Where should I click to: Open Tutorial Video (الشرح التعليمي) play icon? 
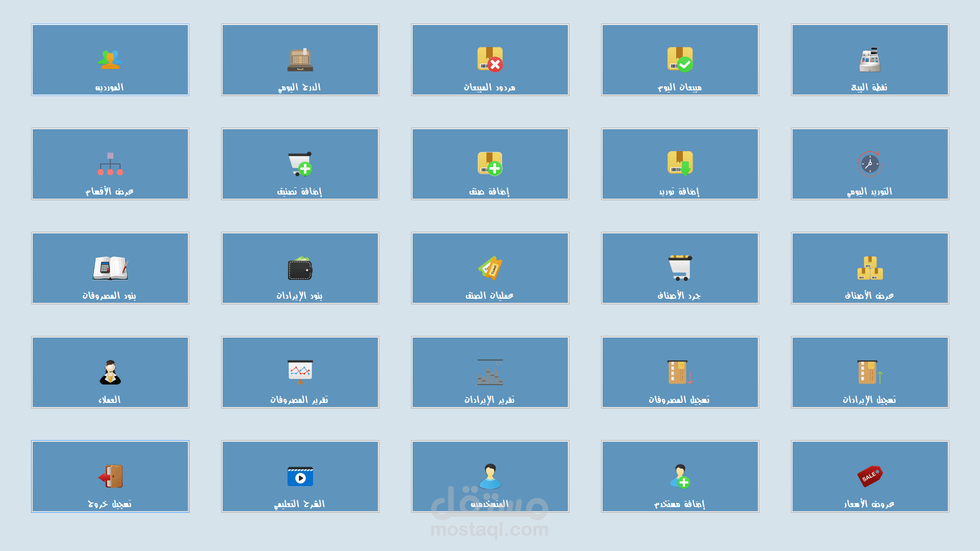point(300,476)
